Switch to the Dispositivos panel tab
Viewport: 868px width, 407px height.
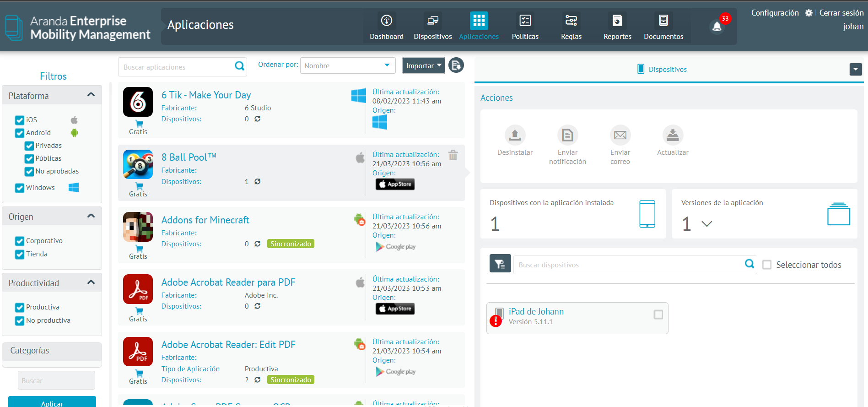click(x=662, y=69)
